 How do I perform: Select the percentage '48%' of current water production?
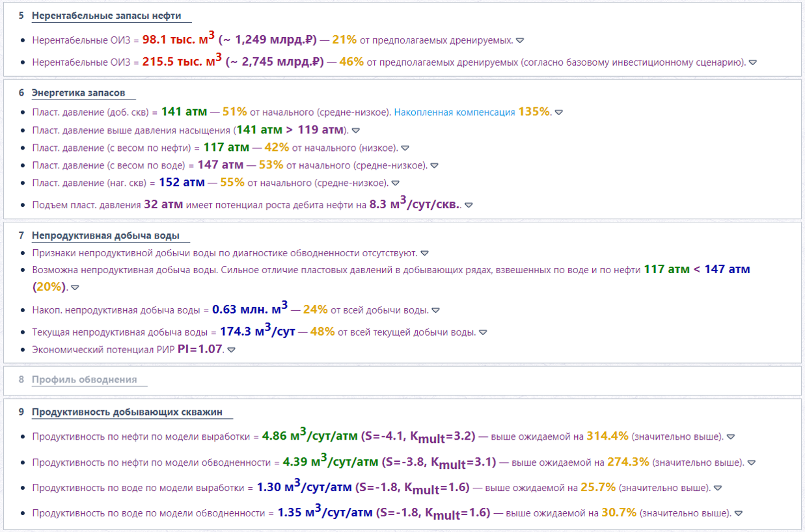tap(323, 332)
